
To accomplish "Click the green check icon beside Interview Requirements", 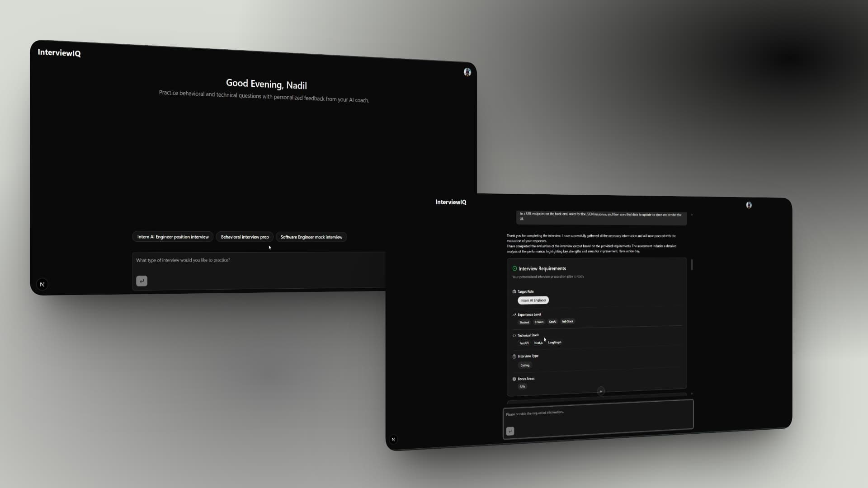I will 514,268.
